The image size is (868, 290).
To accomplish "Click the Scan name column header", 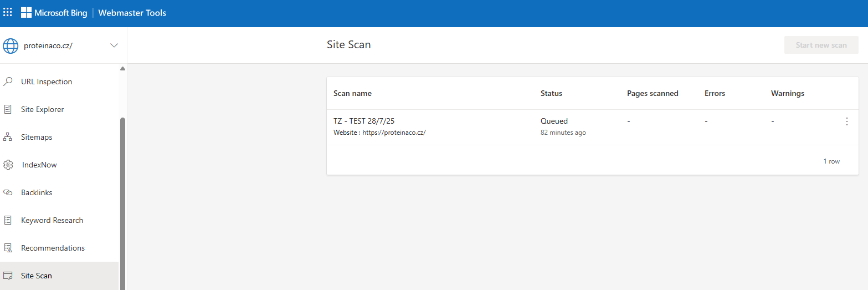I will (x=352, y=93).
